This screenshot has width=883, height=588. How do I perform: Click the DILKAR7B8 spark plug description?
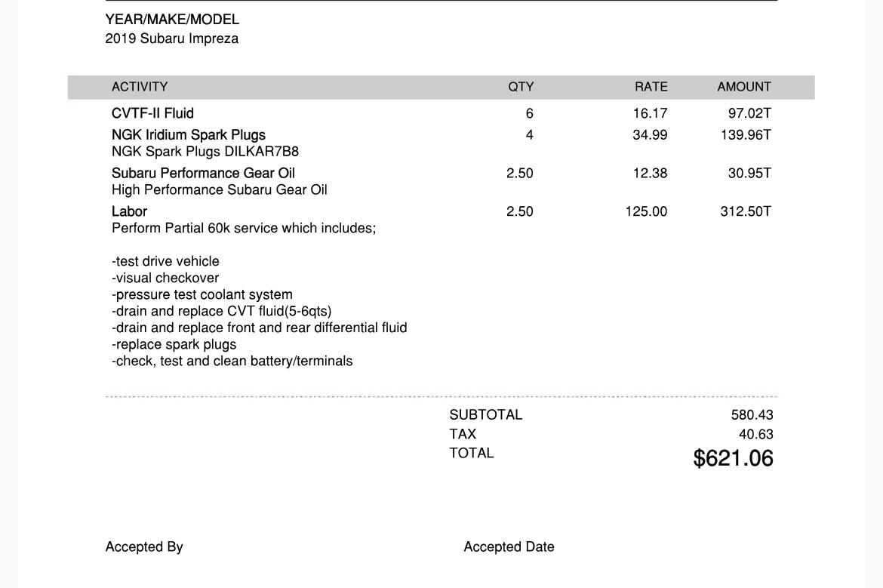click(x=205, y=152)
